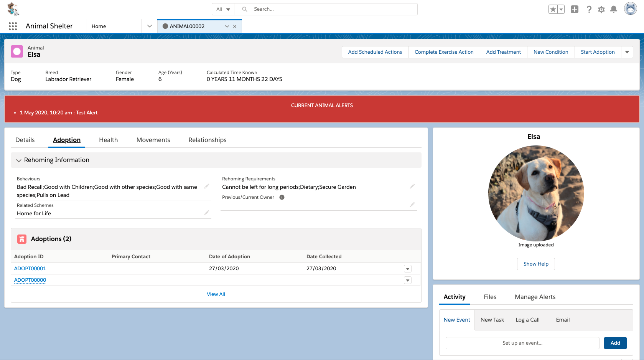Open the Global Actions plus icon
Image resolution: width=644 pixels, height=360 pixels.
pyautogui.click(x=574, y=9)
